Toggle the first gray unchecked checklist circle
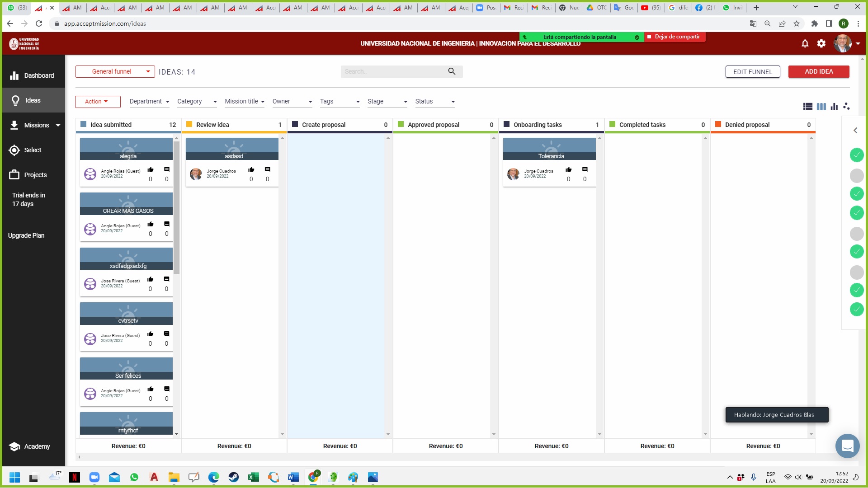This screenshot has width=868, height=488. pyautogui.click(x=856, y=175)
